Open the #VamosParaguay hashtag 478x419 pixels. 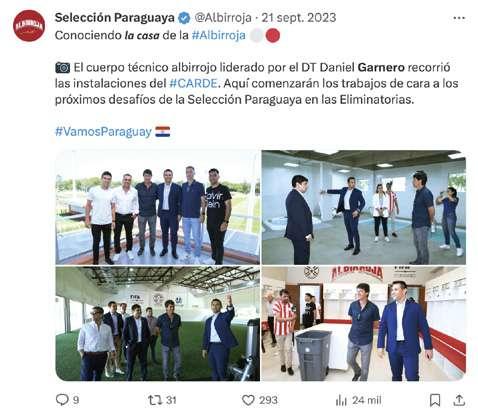[103, 132]
